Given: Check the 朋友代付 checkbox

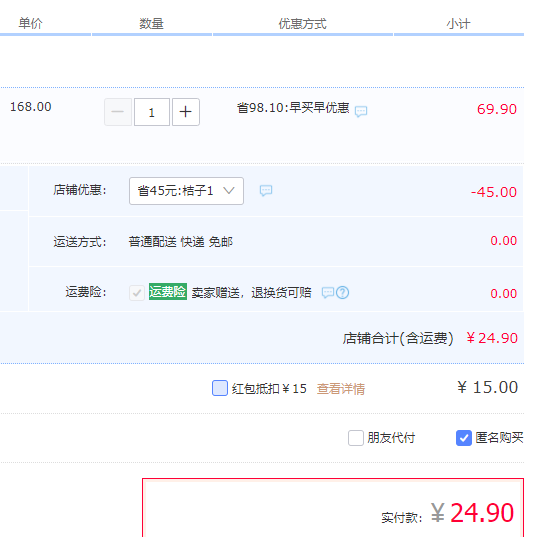Looking at the screenshot, I should click(355, 438).
